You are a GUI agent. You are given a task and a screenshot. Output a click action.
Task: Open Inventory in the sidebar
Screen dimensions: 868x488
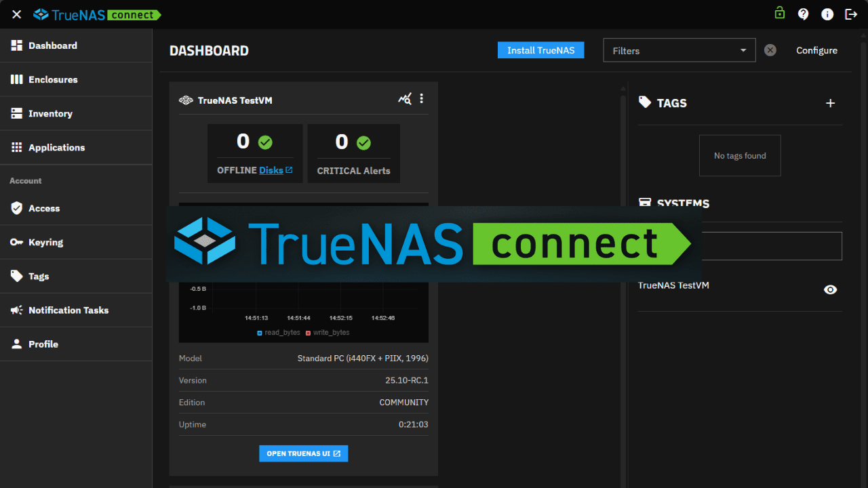coord(76,113)
